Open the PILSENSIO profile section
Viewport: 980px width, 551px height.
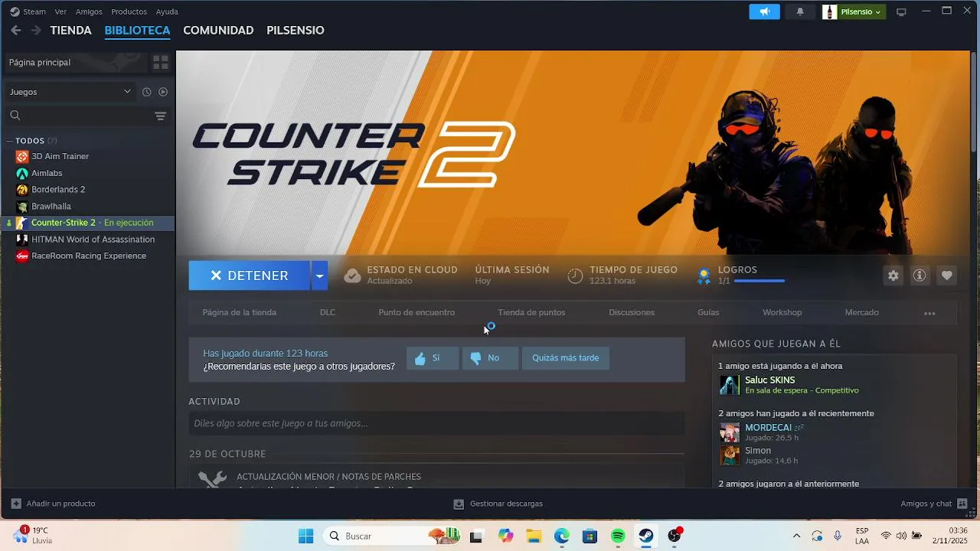(x=296, y=31)
